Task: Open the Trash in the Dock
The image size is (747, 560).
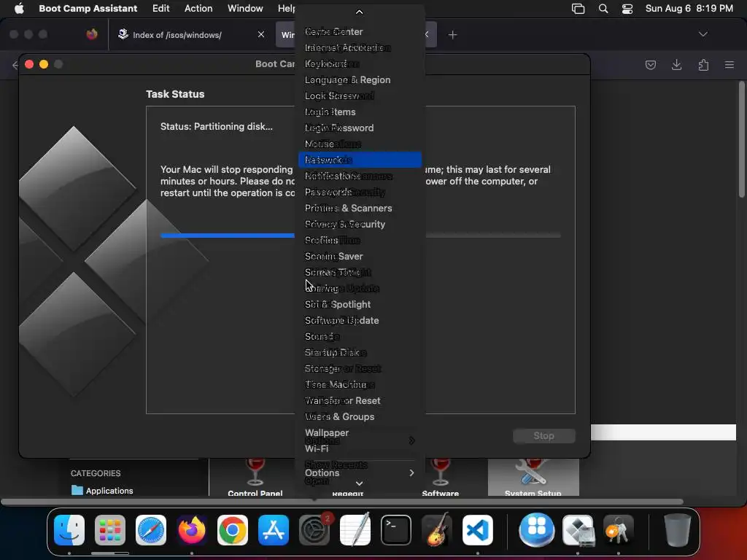Action: click(x=678, y=530)
